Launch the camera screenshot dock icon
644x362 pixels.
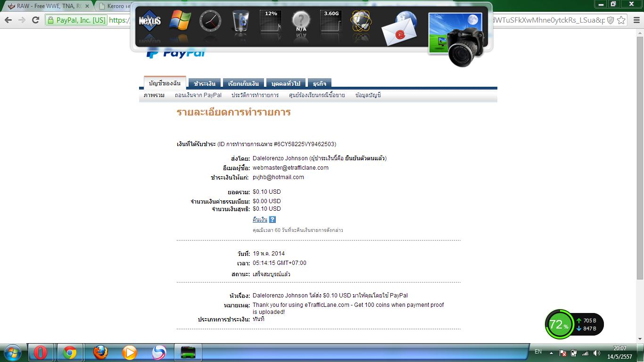click(456, 40)
